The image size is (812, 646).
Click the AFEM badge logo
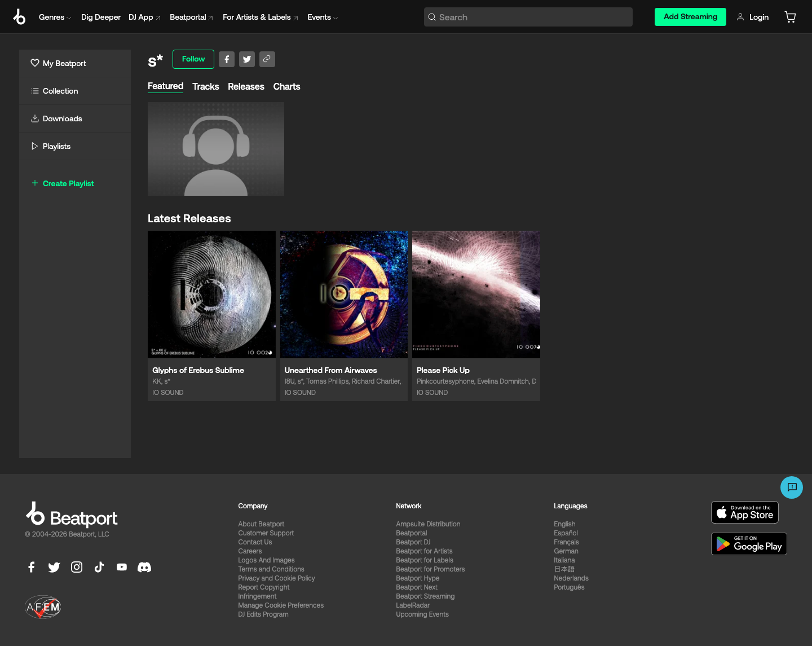[x=43, y=607]
